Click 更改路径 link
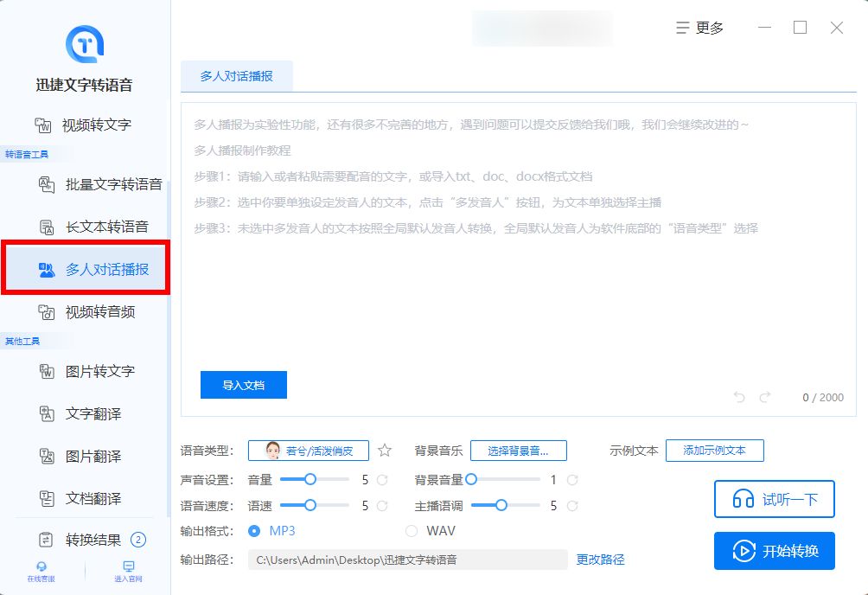Image resolution: width=868 pixels, height=595 pixels. coord(600,560)
